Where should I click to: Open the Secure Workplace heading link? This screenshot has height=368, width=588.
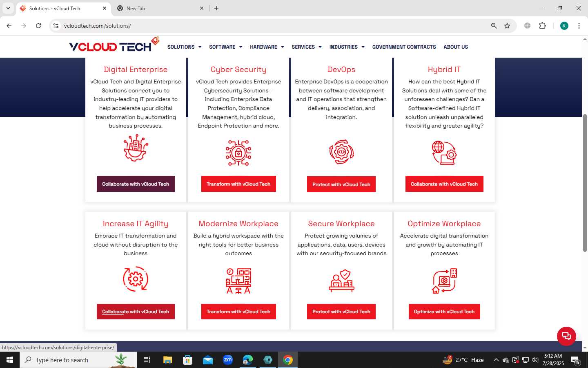coord(341,224)
